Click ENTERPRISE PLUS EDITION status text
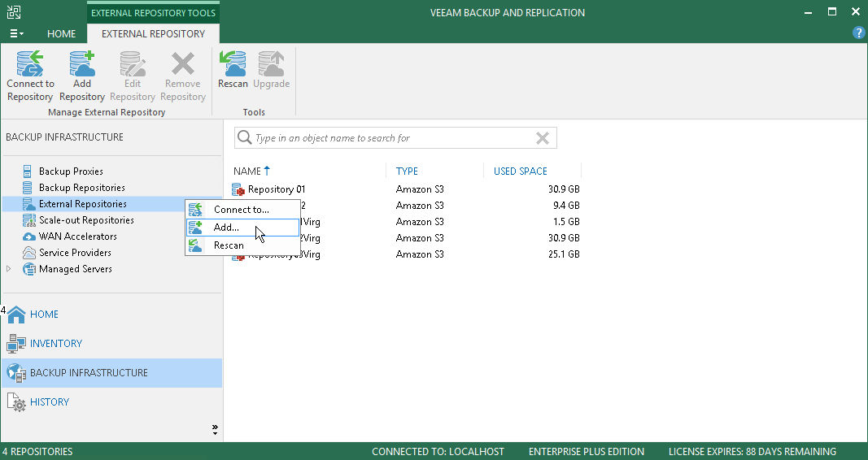Image resolution: width=868 pixels, height=460 pixels. (587, 452)
